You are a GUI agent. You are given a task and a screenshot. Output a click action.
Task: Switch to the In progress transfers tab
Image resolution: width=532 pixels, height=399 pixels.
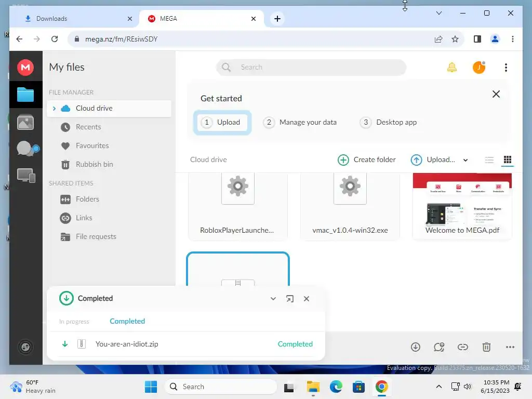[x=74, y=321]
